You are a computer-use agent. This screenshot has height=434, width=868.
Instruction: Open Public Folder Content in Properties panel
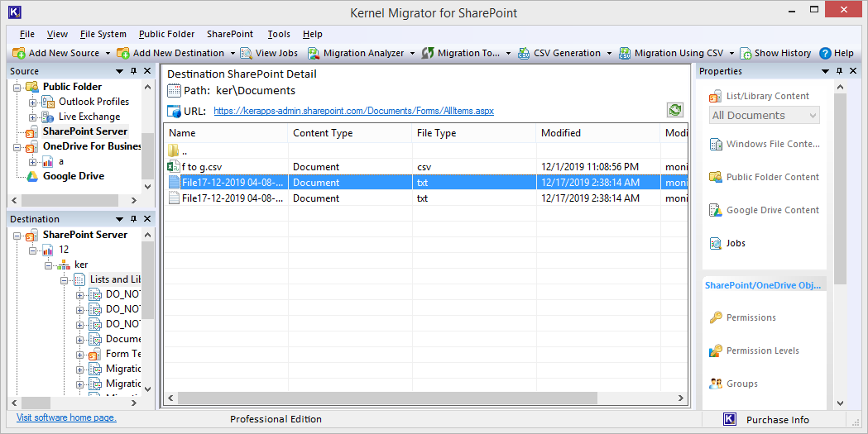pyautogui.click(x=764, y=177)
